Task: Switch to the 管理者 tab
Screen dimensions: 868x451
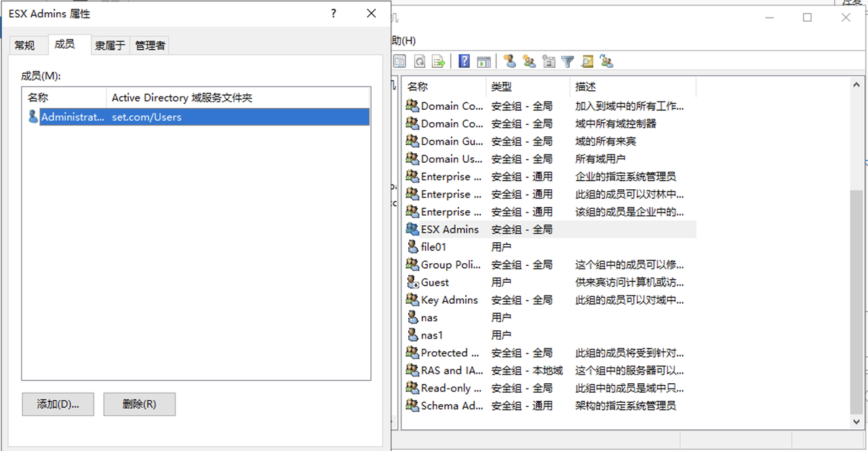Action: coord(150,45)
